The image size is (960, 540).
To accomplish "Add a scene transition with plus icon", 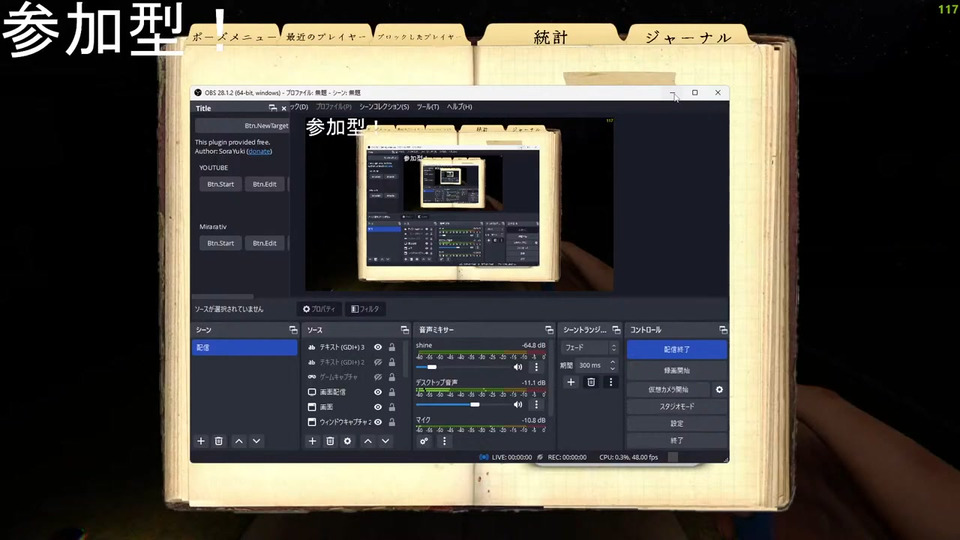I will coord(571,382).
